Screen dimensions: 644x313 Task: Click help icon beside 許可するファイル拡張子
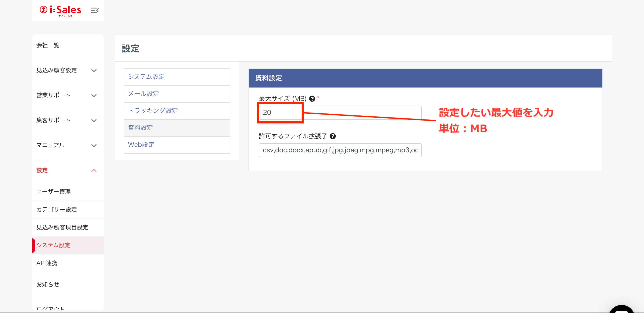coord(333,136)
